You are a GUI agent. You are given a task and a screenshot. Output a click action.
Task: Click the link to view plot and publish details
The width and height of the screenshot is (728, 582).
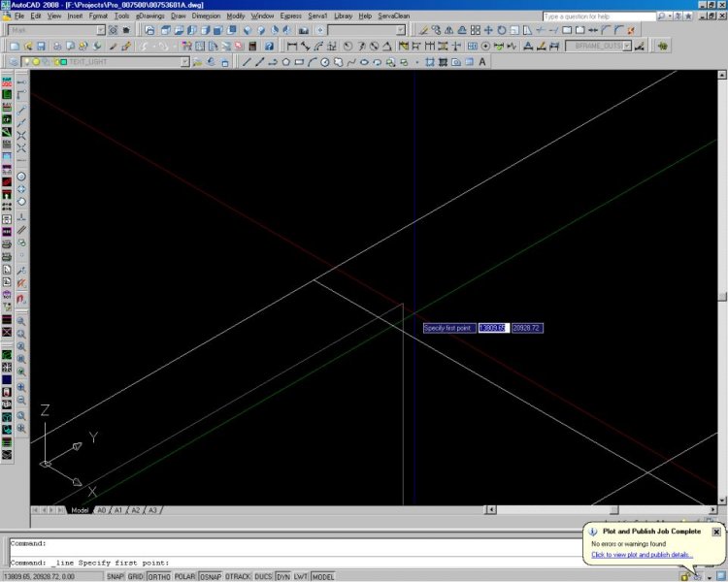point(641,555)
